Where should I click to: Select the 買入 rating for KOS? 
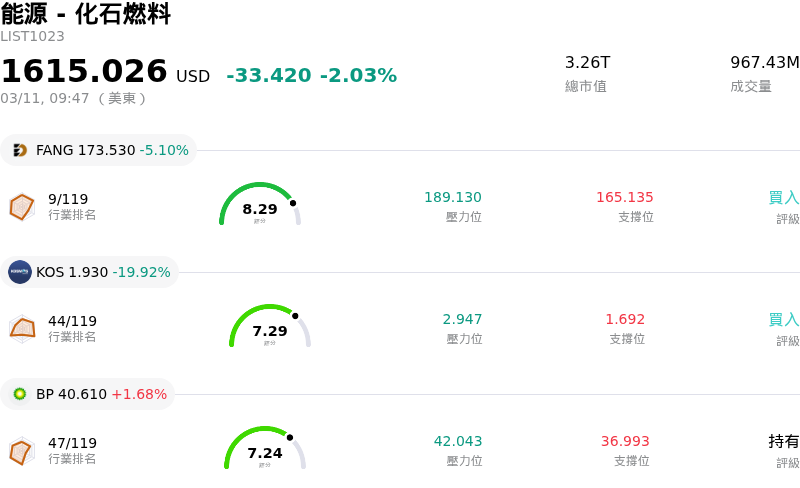784,320
